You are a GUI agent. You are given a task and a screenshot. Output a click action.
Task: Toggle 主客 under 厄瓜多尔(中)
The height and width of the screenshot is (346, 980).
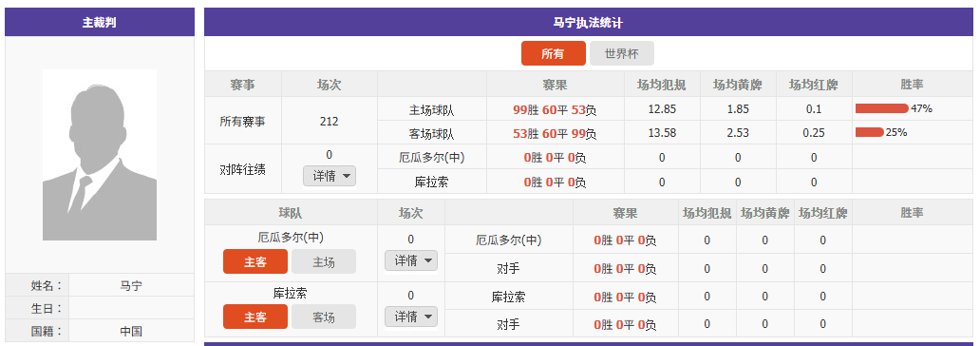[255, 261]
